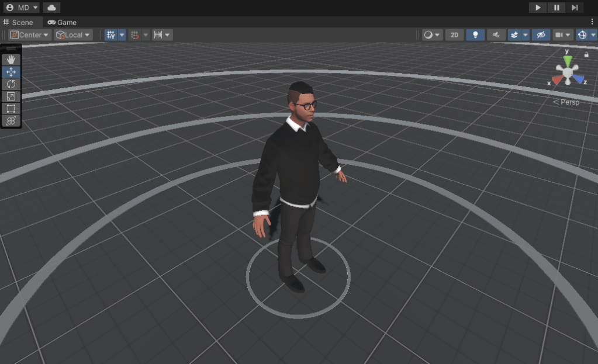
Task: Click the cloud services icon
Action: pyautogui.click(x=51, y=8)
